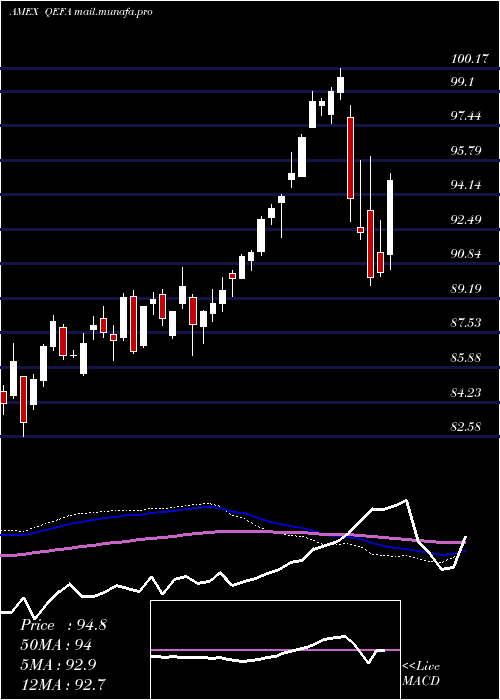Click the 84.23 price level label
The height and width of the screenshot is (700, 500).
click(x=466, y=392)
